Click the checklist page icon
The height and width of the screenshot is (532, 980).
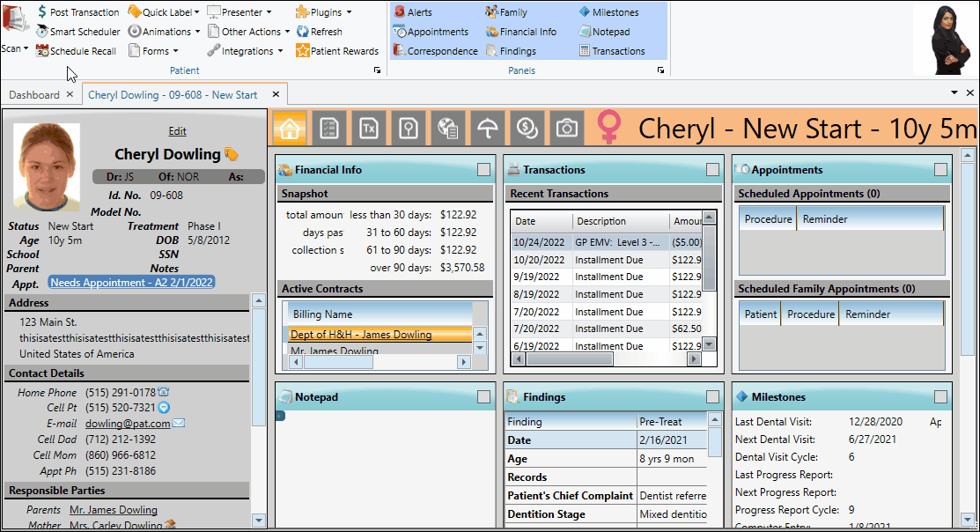coord(330,129)
